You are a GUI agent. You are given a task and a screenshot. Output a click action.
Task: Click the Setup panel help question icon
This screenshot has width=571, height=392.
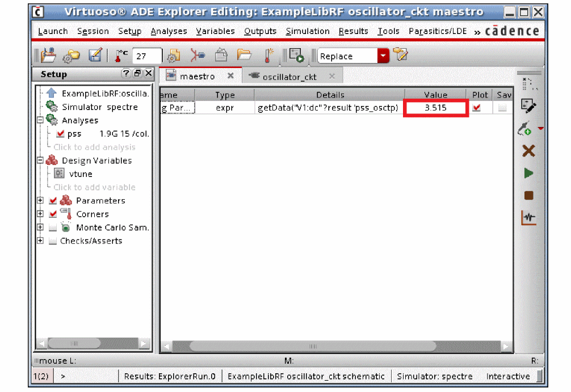126,73
